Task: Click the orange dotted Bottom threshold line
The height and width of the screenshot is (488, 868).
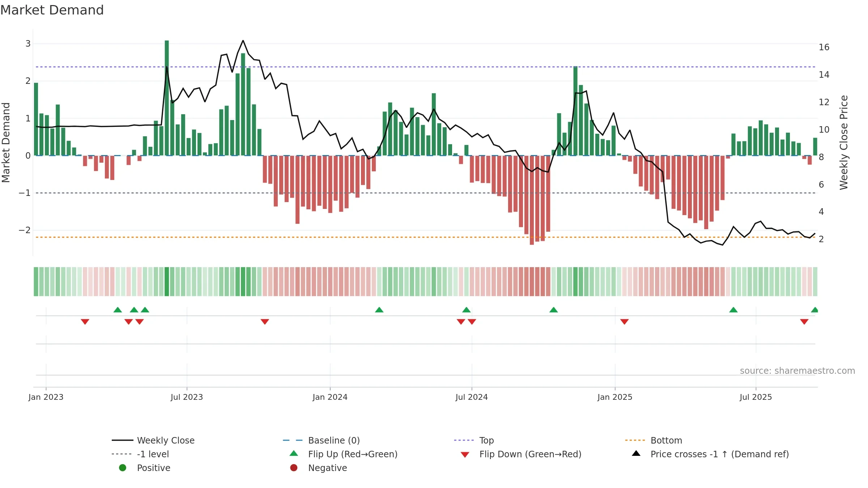Action: [425, 237]
